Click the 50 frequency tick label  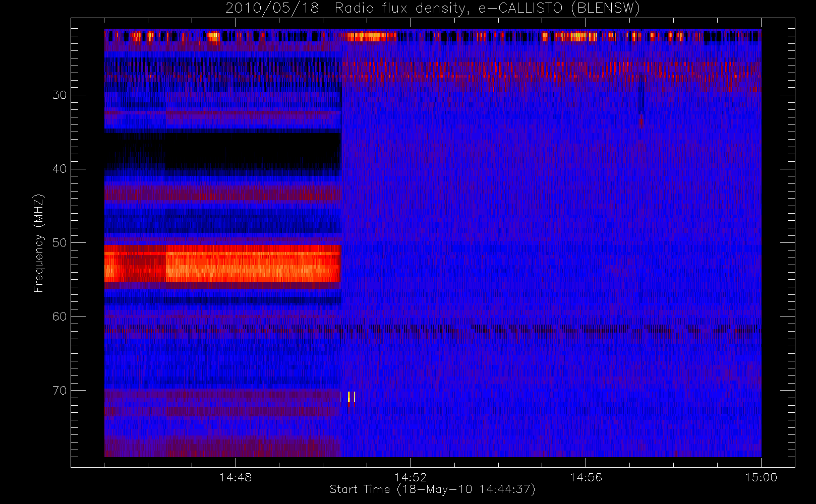point(60,242)
